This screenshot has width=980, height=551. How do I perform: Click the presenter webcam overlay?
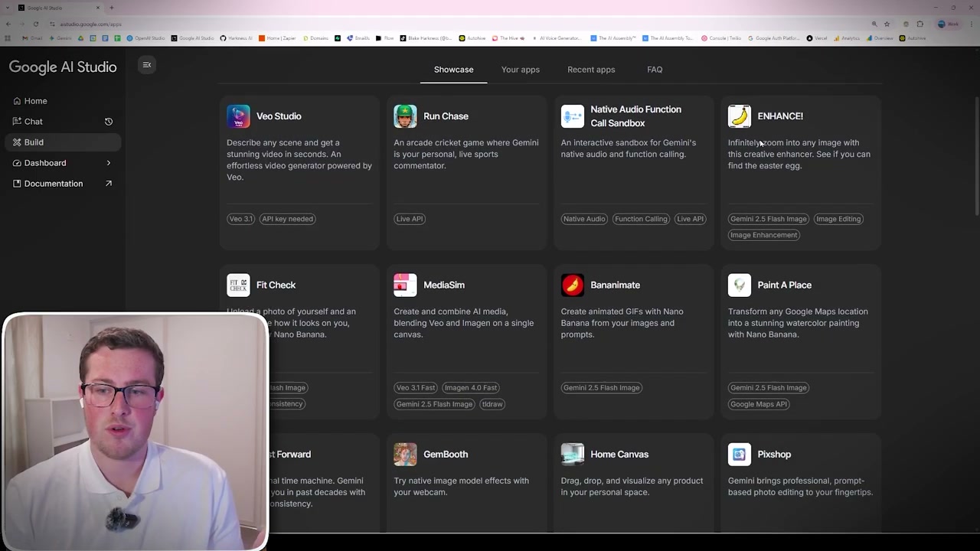[136, 432]
